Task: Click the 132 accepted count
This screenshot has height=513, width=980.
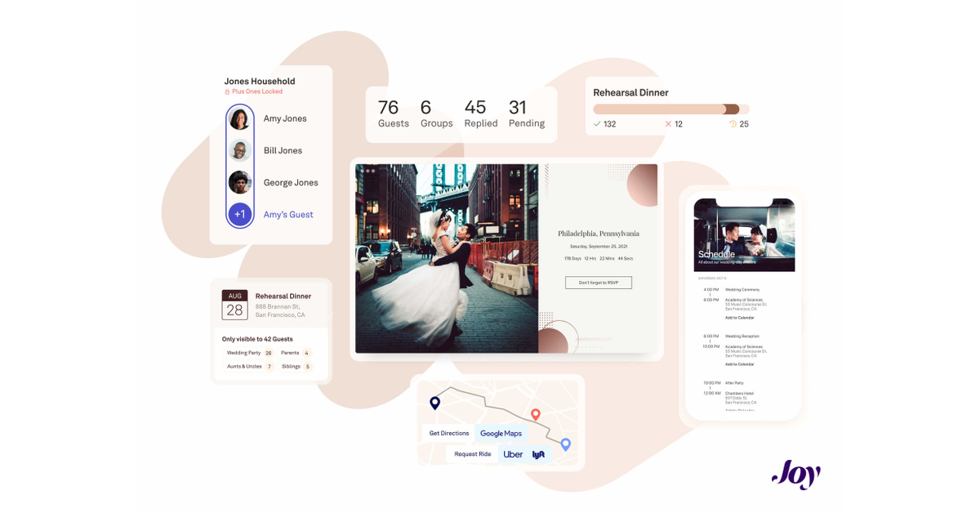Action: click(x=609, y=124)
